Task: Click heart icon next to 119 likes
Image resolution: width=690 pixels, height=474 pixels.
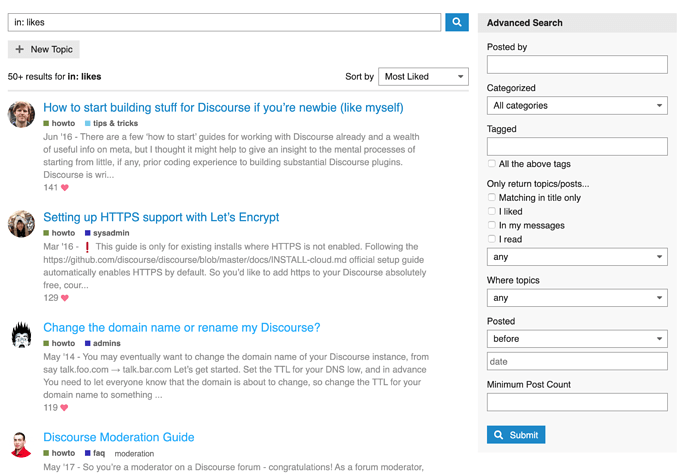Action: 64,408
